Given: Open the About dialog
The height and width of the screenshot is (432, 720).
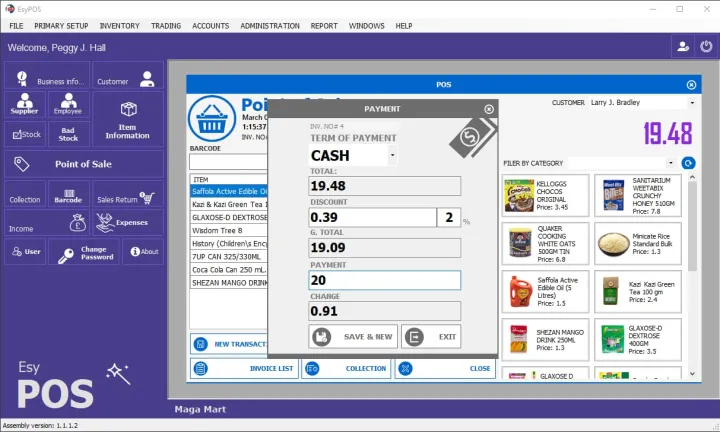Looking at the screenshot, I should tap(143, 252).
